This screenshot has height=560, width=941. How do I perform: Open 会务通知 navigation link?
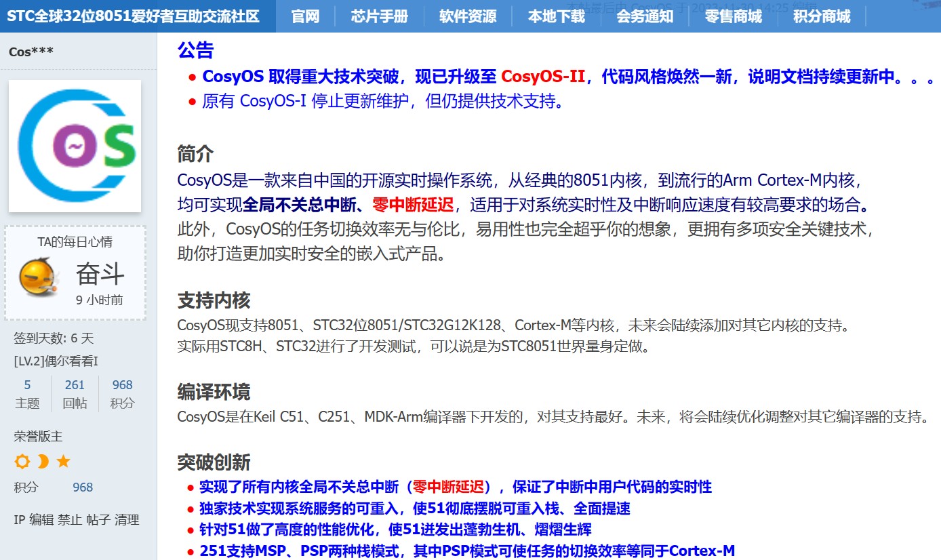click(645, 16)
